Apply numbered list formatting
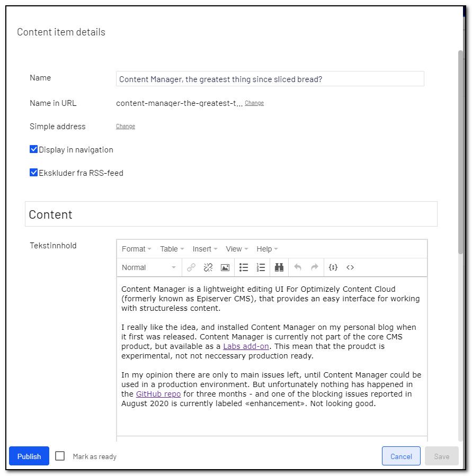Viewport: 472px width, 476px height. pos(261,267)
